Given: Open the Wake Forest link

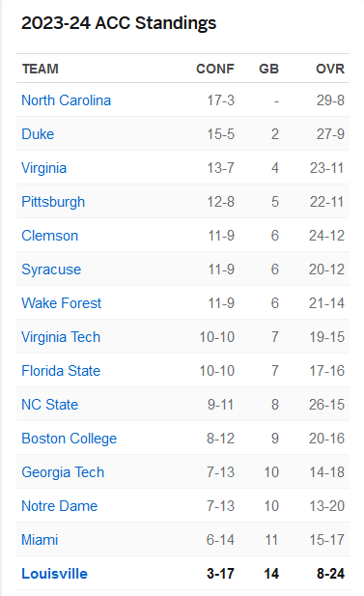Looking at the screenshot, I should pos(62,303).
